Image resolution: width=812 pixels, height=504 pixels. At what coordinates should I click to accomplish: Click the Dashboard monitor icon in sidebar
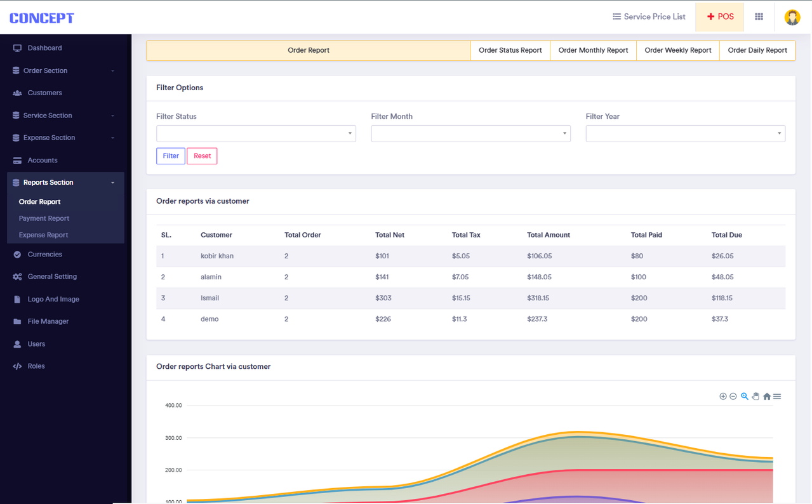(17, 48)
